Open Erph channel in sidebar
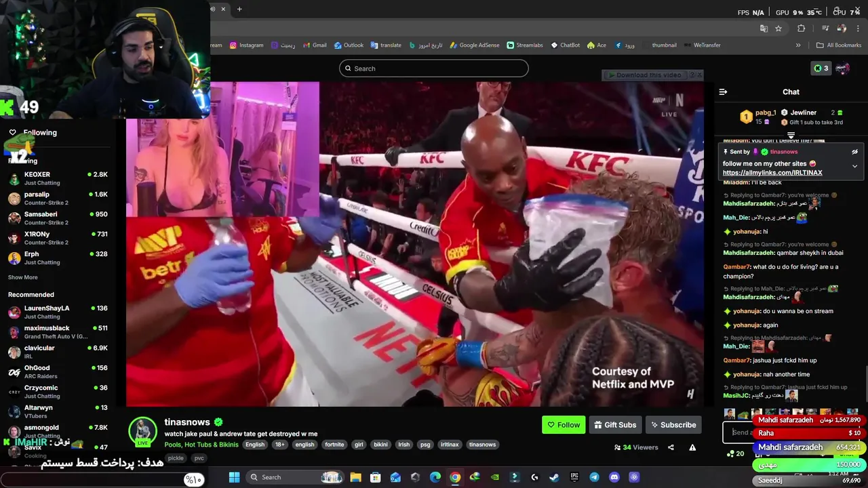The image size is (868, 488). [58, 258]
